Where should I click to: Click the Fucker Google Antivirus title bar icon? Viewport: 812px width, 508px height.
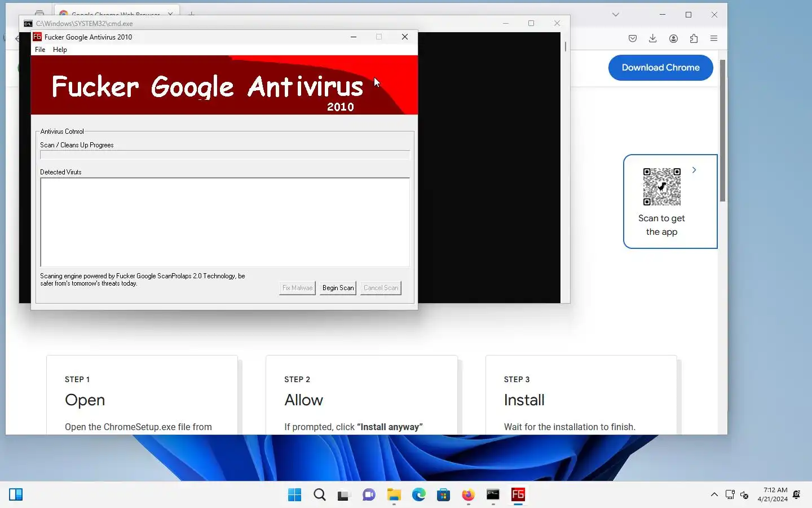37,37
